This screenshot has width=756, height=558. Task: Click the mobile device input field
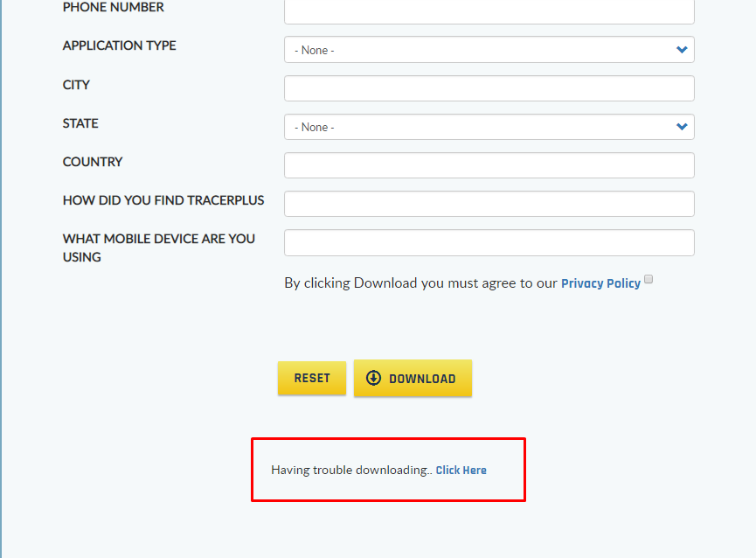coord(489,242)
